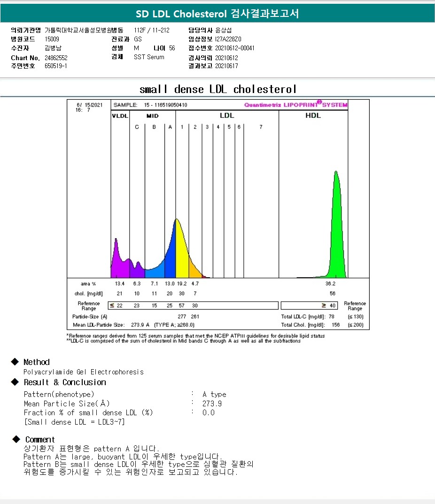
Task: Click the hospital code value '15009'
Action: pyautogui.click(x=52, y=39)
